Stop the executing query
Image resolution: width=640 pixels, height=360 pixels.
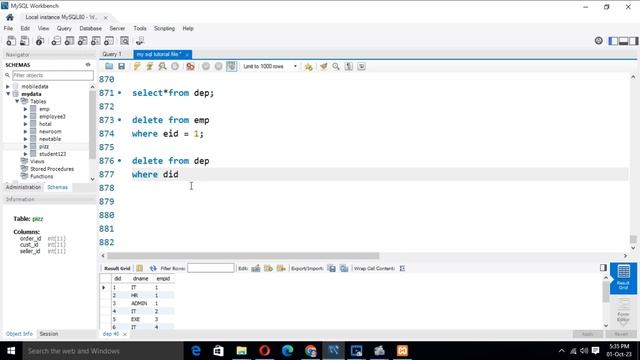175,66
